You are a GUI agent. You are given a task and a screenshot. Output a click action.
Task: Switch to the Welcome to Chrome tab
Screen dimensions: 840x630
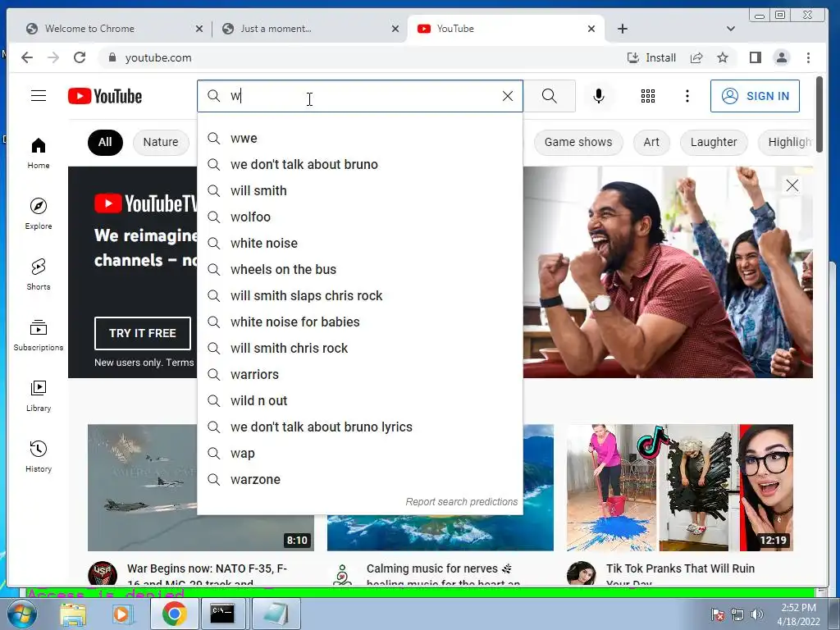[x=113, y=29]
